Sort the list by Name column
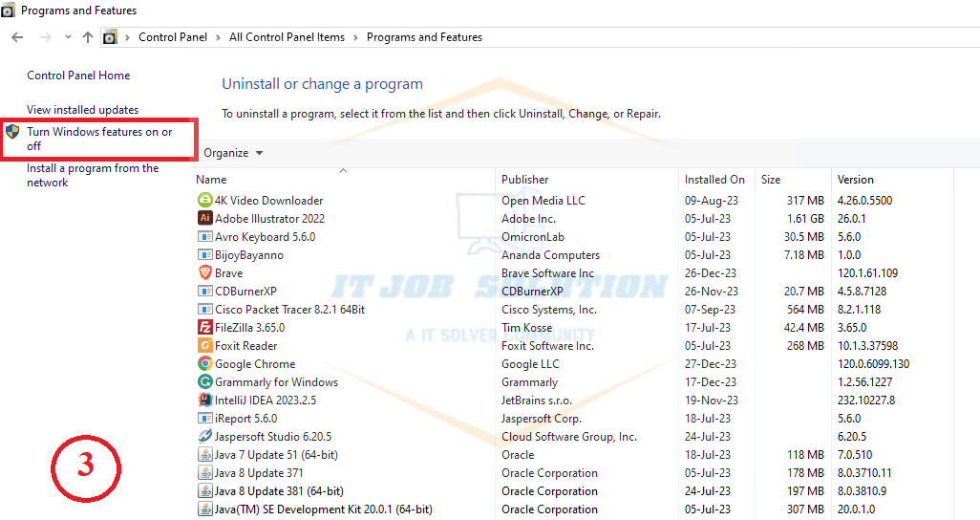 [x=211, y=180]
